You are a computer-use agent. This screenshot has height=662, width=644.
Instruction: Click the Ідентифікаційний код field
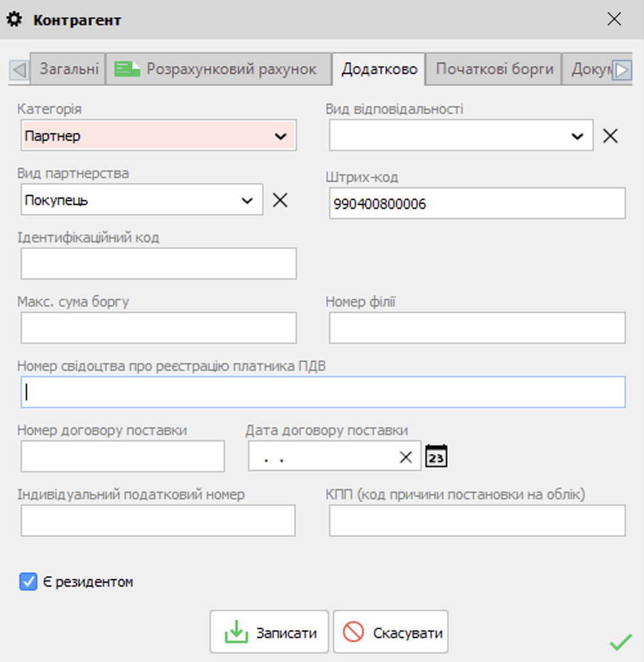[159, 264]
